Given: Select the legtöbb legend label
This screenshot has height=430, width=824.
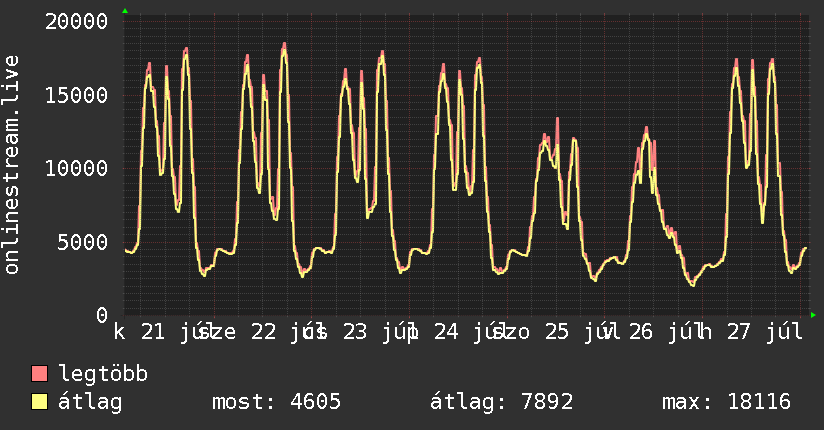Looking at the screenshot, I should click(103, 374).
